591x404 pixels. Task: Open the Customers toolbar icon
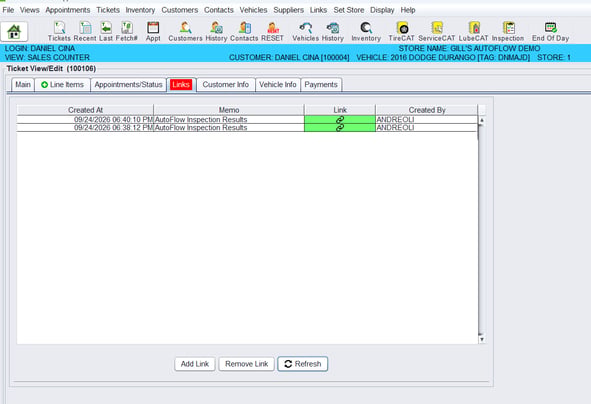click(185, 31)
